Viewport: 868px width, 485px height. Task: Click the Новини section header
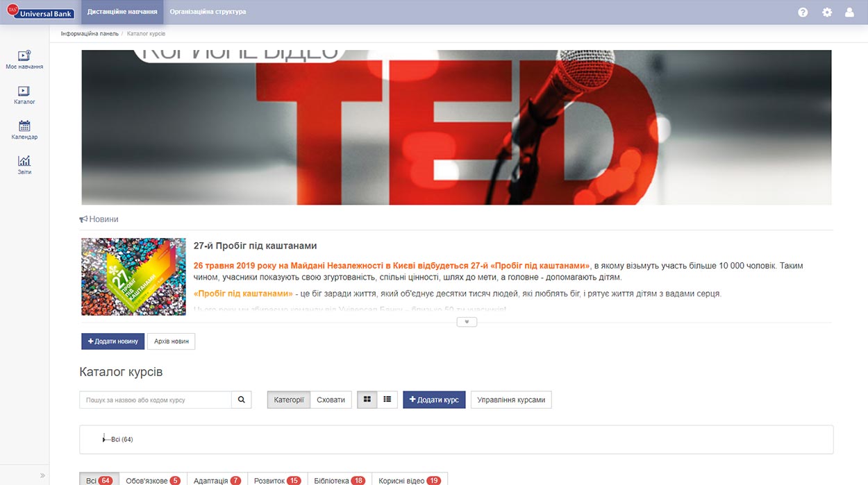99,219
